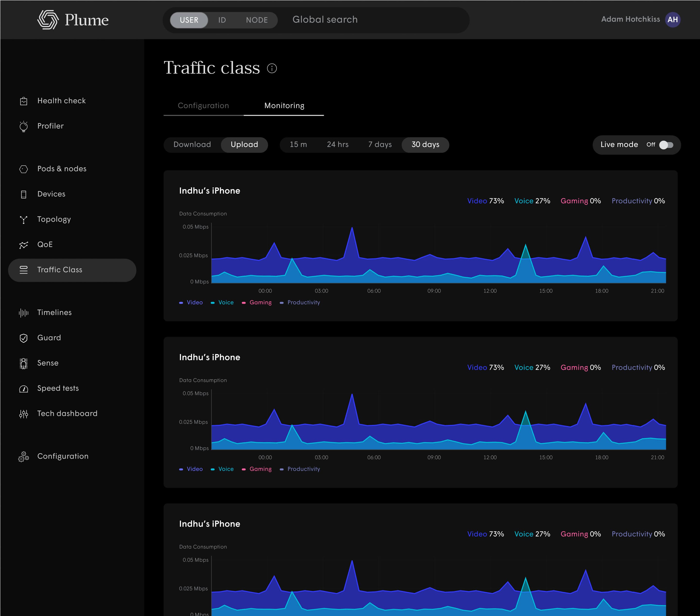Click Productivity 0% in second card
Viewport: 700px width, 616px height.
pos(638,368)
